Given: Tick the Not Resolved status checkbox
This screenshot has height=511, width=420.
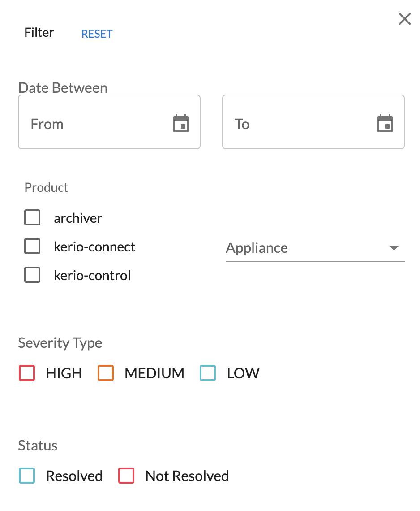Looking at the screenshot, I should coord(126,476).
